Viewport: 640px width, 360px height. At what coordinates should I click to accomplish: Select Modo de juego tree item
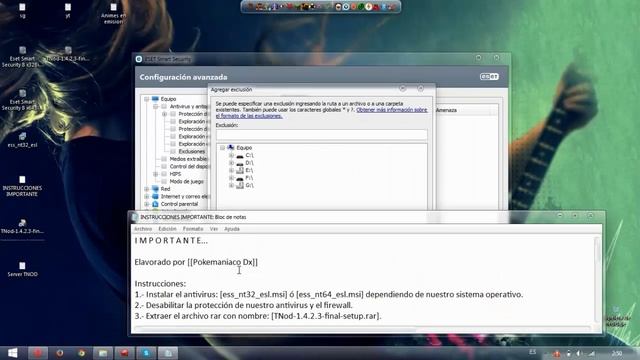point(187,182)
